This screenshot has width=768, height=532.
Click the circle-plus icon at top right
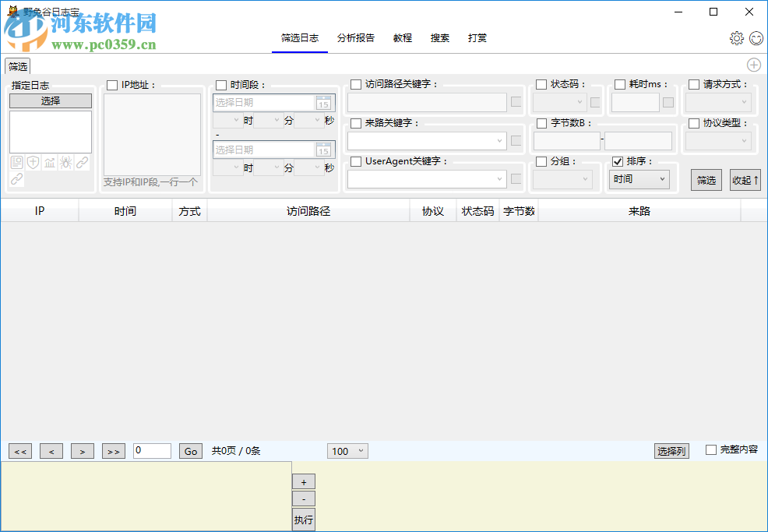click(x=753, y=65)
